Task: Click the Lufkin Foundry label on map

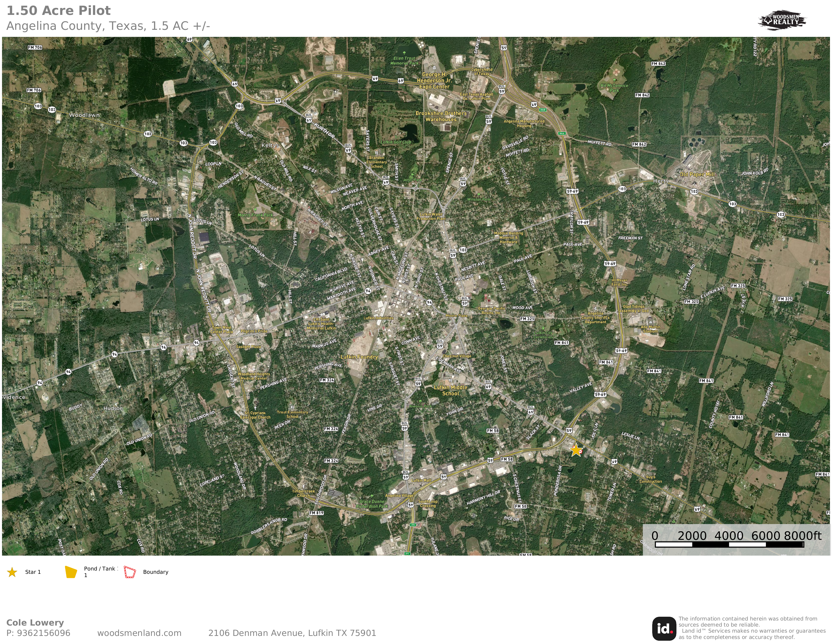Action: 359,357
